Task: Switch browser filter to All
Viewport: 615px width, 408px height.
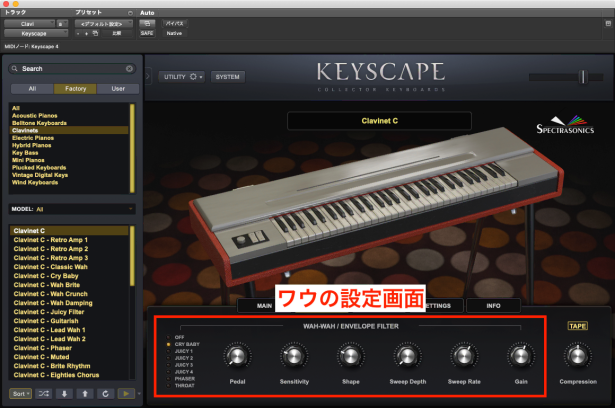Action: [32, 89]
